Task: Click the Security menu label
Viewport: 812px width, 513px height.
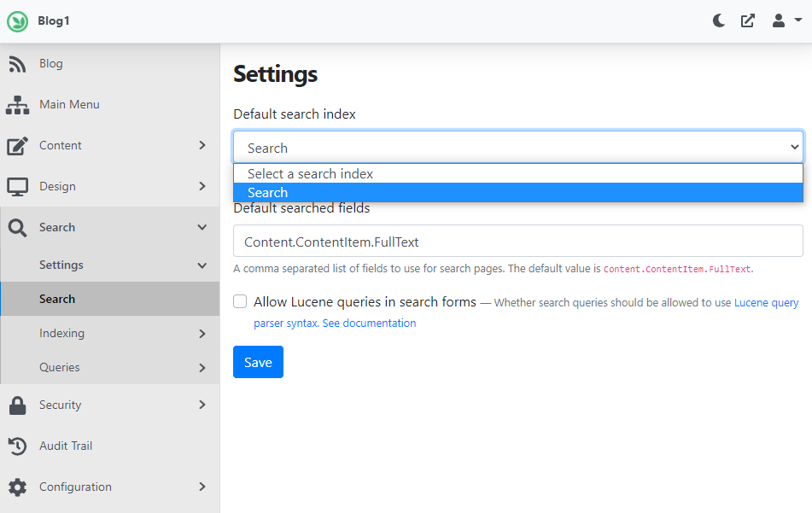Action: [60, 405]
